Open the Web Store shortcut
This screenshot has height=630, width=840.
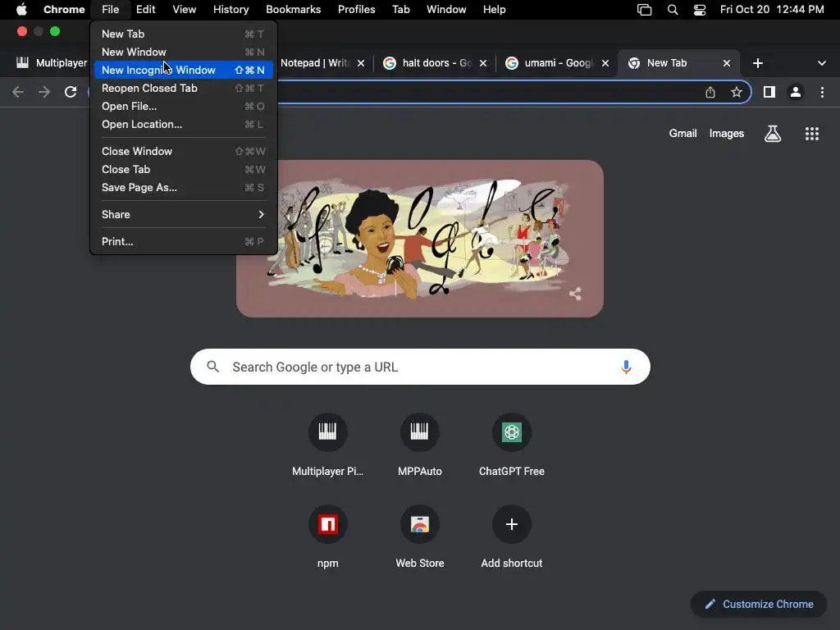[420, 536]
